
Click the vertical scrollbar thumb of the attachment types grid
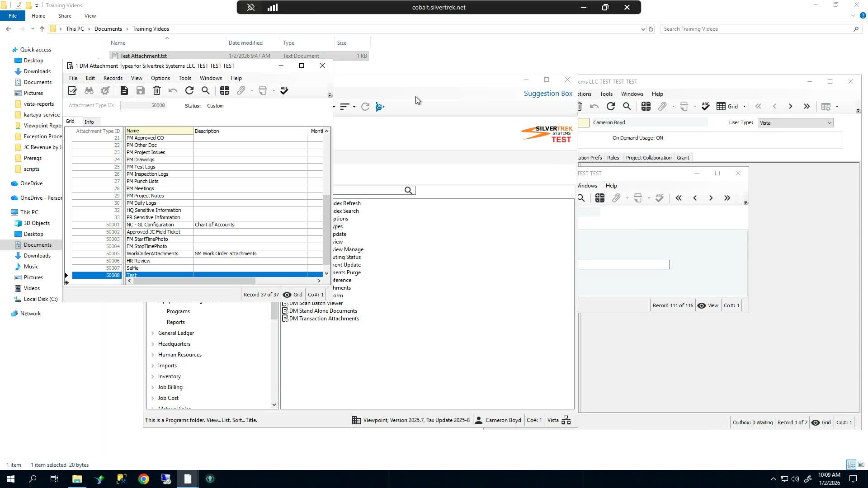(326, 230)
